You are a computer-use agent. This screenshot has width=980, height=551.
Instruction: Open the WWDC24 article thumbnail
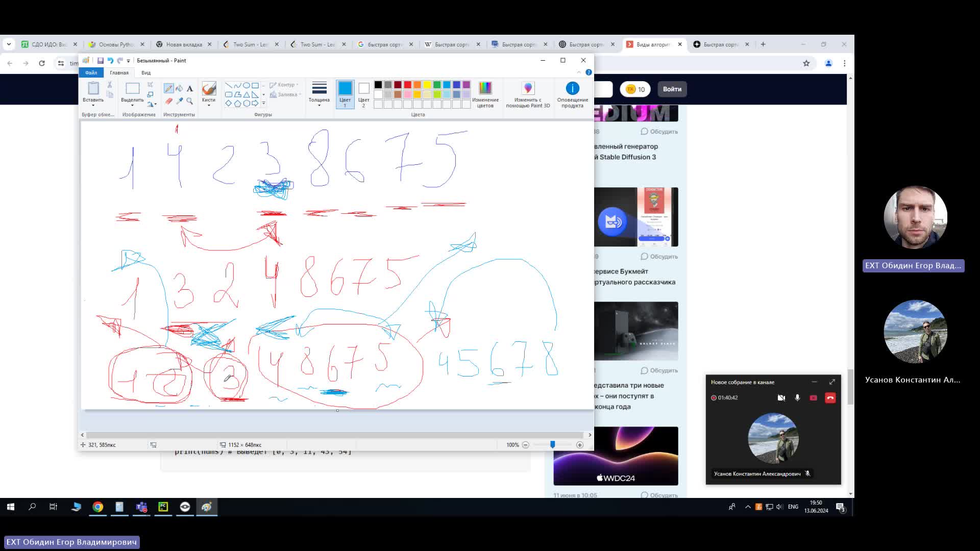(x=616, y=456)
